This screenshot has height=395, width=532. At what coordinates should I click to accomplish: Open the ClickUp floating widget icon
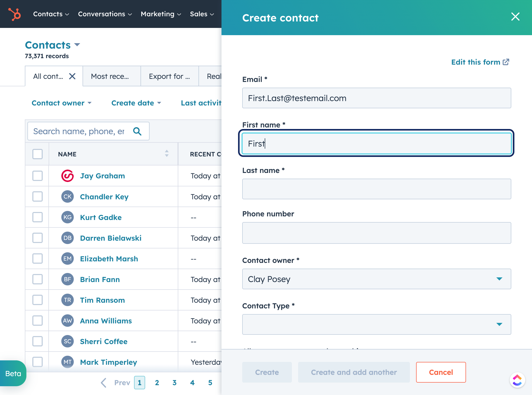click(x=517, y=380)
